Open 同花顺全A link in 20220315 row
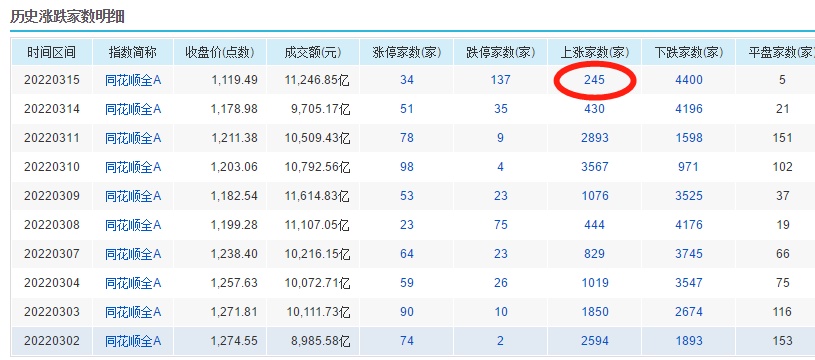This screenshot has height=360, width=815. pyautogui.click(x=134, y=80)
